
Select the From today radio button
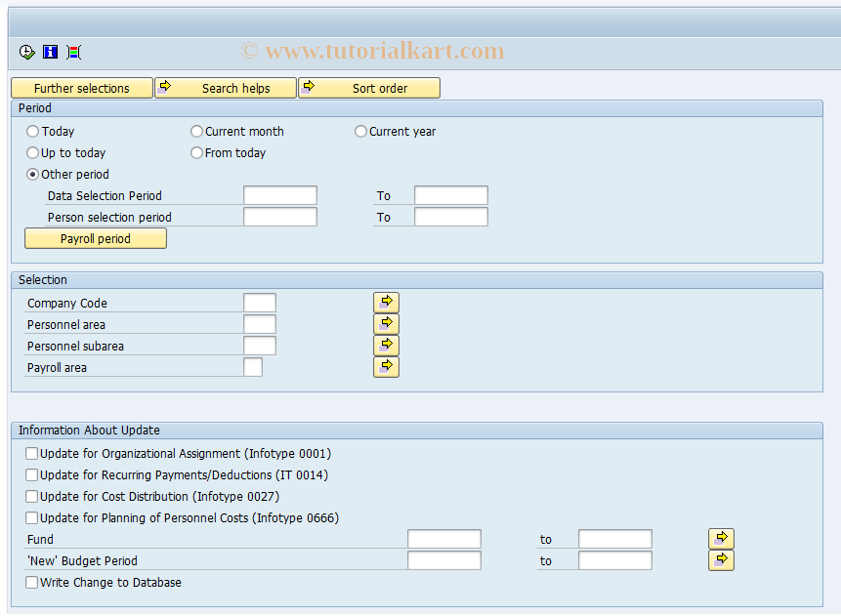click(x=196, y=152)
